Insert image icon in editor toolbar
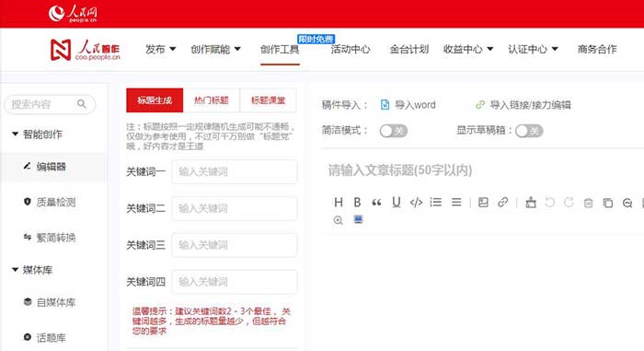This screenshot has width=644, height=351. coord(483,202)
